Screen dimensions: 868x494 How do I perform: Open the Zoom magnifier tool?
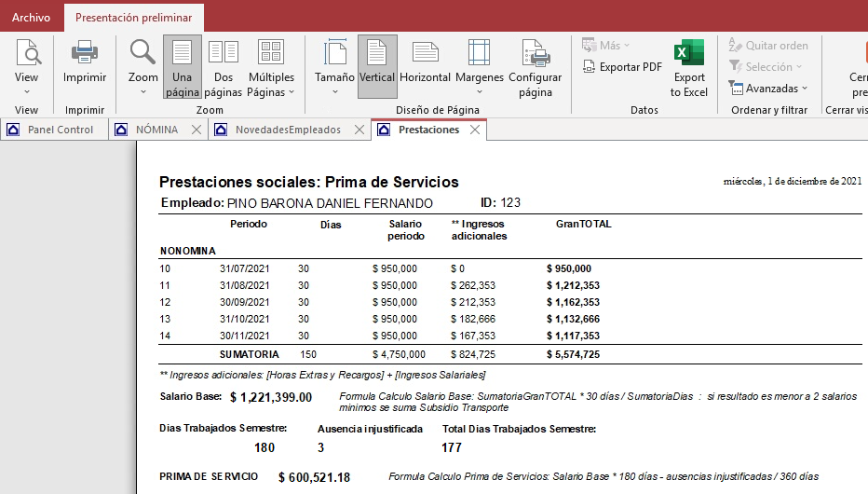coord(142,52)
